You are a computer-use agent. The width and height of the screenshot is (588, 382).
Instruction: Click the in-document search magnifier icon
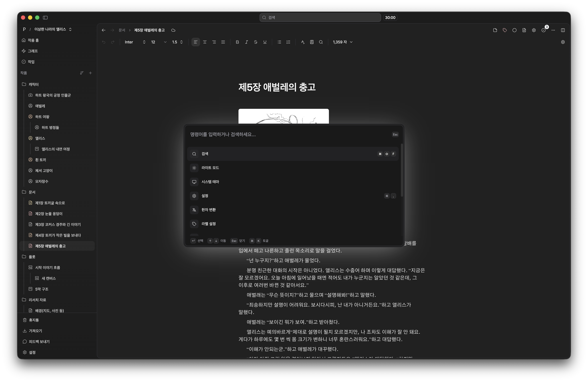(x=321, y=42)
